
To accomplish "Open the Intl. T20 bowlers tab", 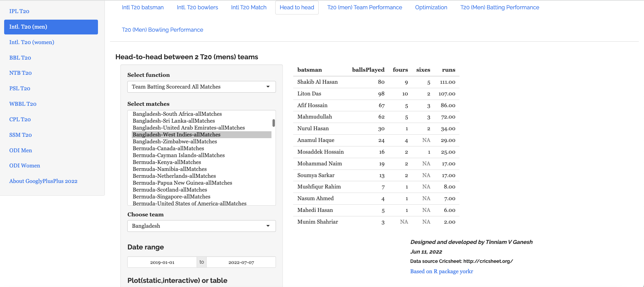I will point(197,8).
